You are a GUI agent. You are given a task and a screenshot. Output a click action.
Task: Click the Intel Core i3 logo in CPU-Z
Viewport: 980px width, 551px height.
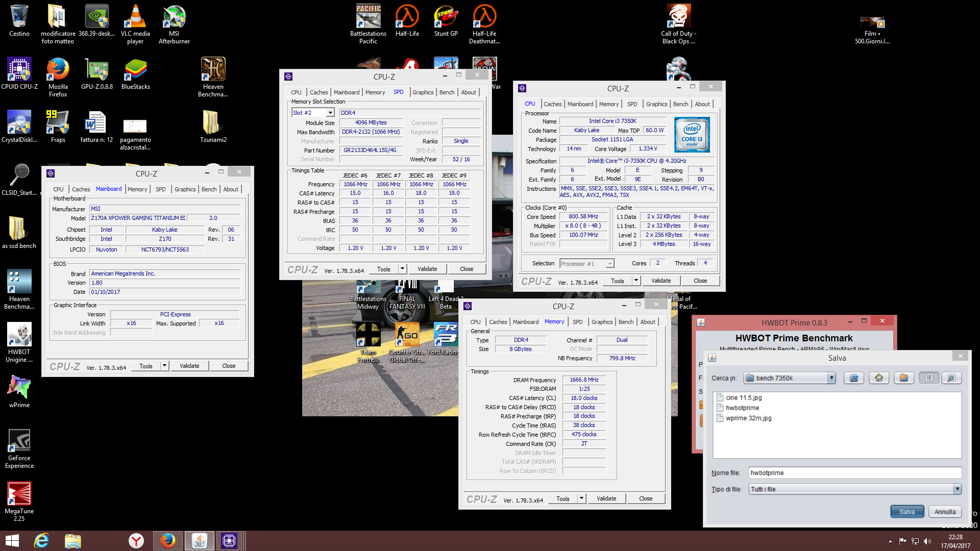point(692,135)
